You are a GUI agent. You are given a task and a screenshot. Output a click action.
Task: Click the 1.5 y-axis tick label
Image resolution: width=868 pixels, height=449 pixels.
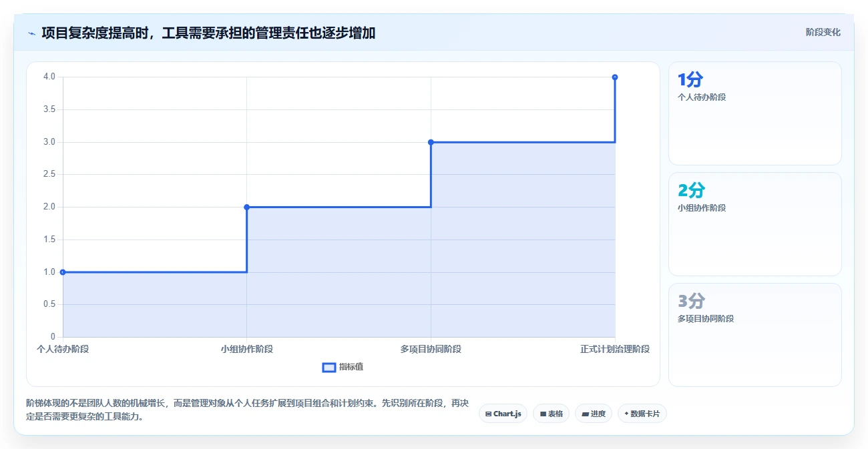[49, 240]
